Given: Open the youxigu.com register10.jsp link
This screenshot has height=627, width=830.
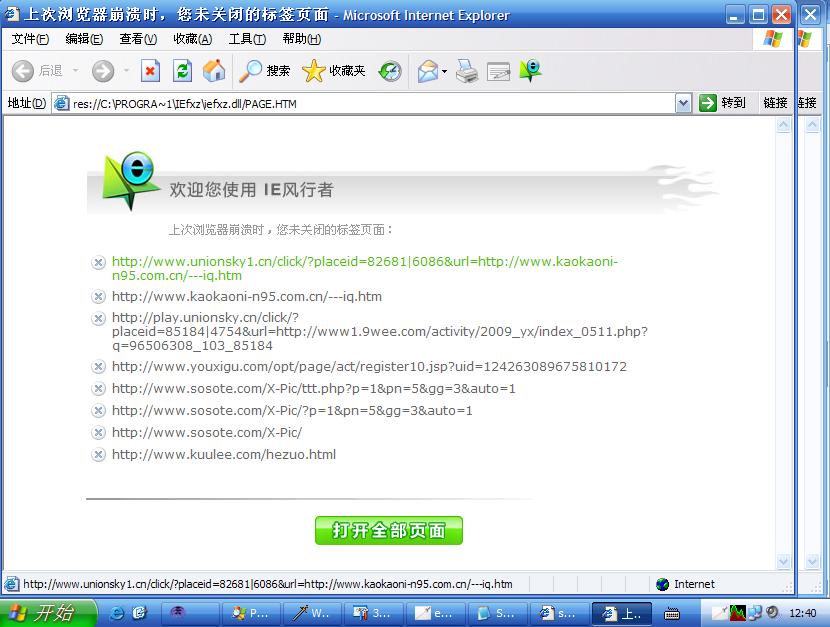Looking at the screenshot, I should pos(369,367).
